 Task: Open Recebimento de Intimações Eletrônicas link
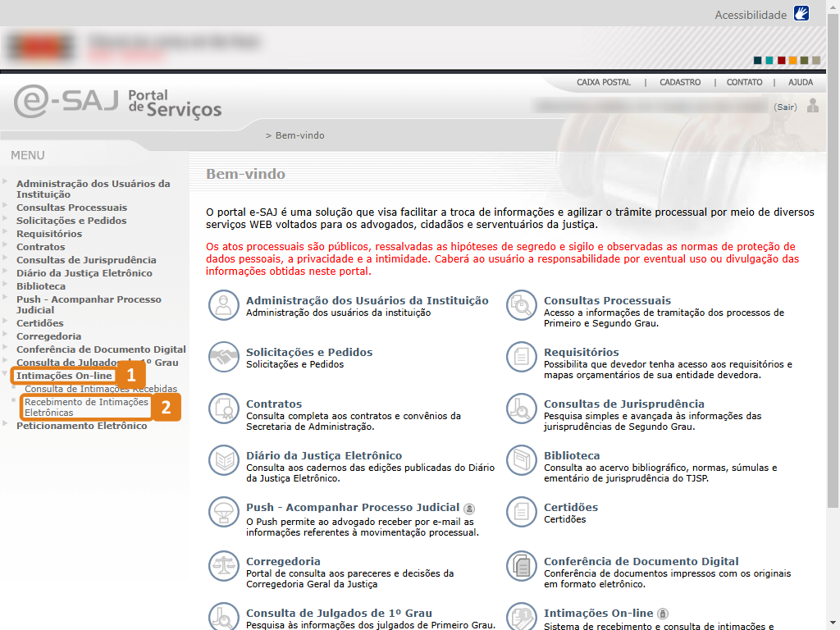(85, 407)
